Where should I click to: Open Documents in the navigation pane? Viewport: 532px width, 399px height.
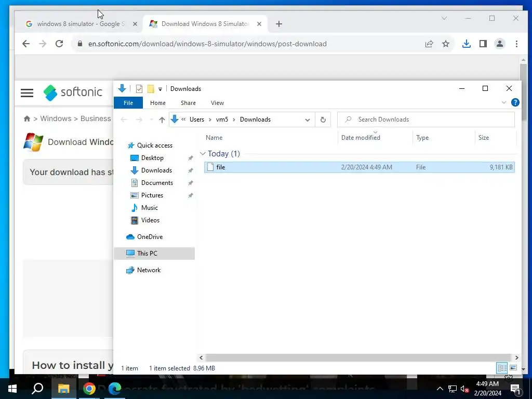click(157, 183)
